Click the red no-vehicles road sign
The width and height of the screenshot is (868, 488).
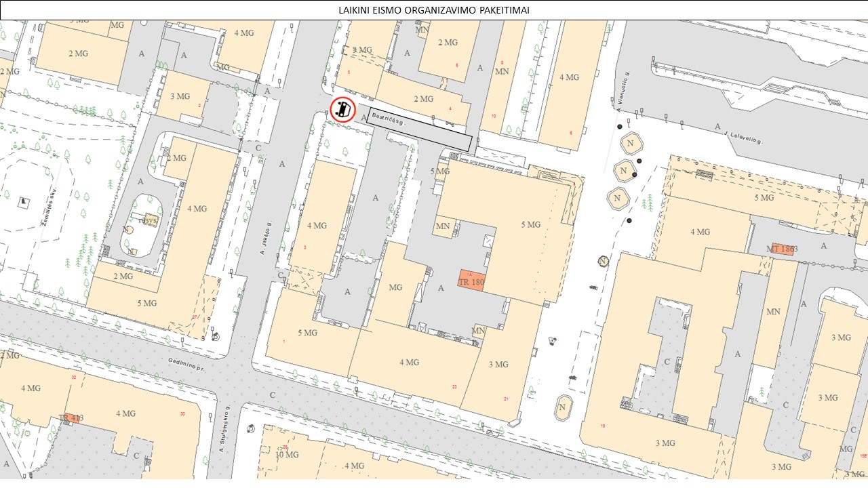pos(343,109)
